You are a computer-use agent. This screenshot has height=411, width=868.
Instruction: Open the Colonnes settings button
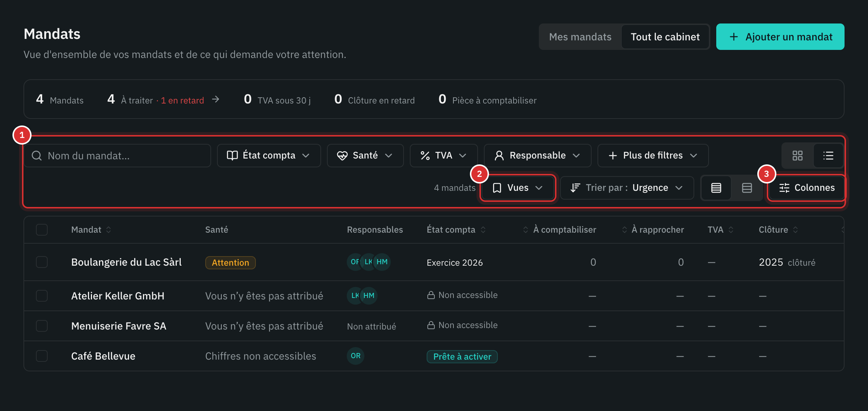(x=807, y=188)
